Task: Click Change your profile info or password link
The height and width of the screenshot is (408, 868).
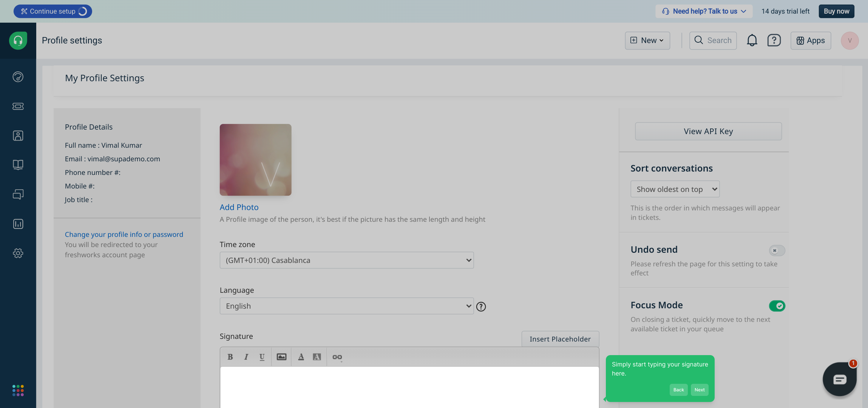Action: 124,234
